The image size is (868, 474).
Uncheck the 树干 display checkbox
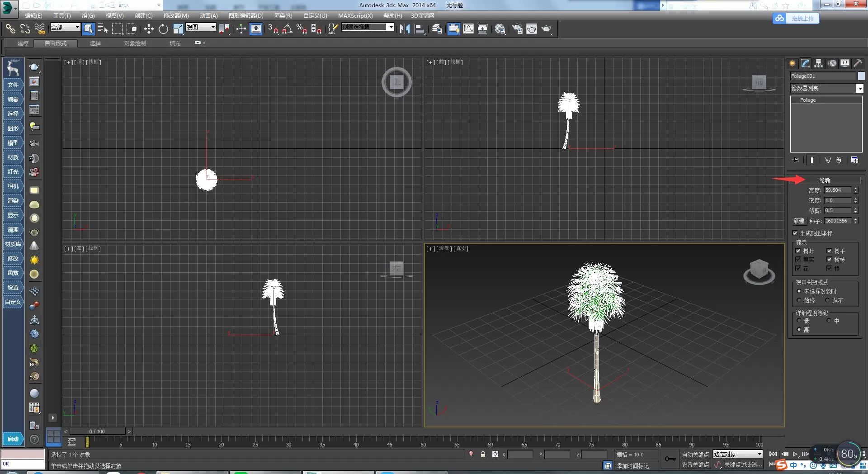[x=830, y=251]
